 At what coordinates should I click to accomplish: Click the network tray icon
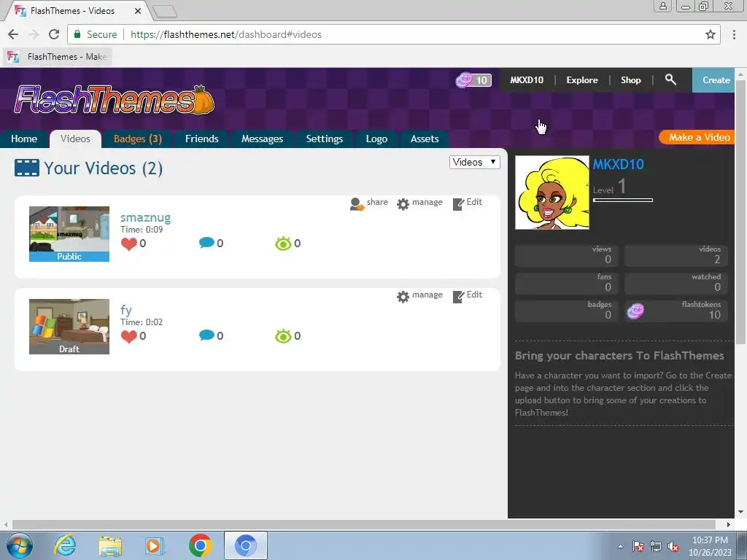tap(656, 547)
